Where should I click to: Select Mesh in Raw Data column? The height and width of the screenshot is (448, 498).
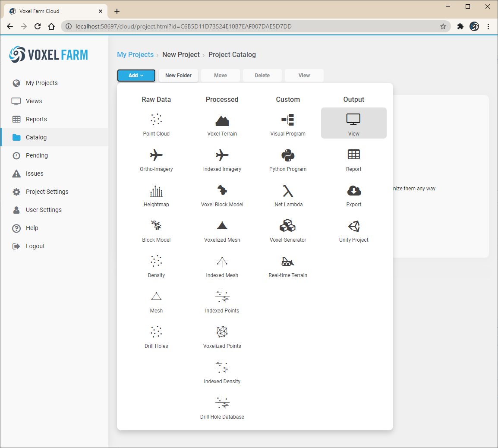click(x=156, y=302)
